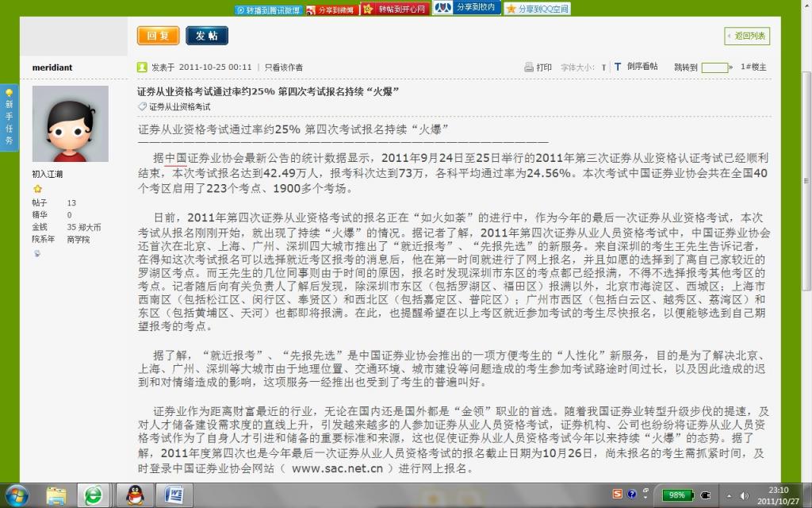Click the 打印 print icon

(x=538, y=67)
